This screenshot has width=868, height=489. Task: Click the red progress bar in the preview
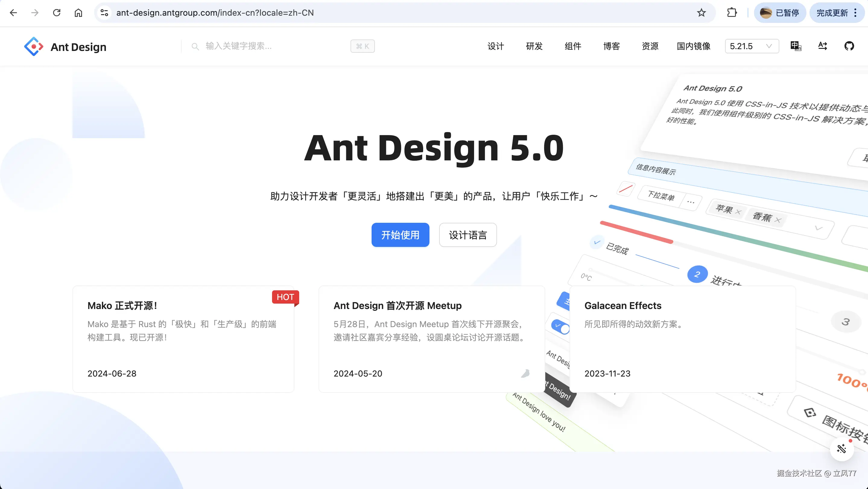[636, 232]
